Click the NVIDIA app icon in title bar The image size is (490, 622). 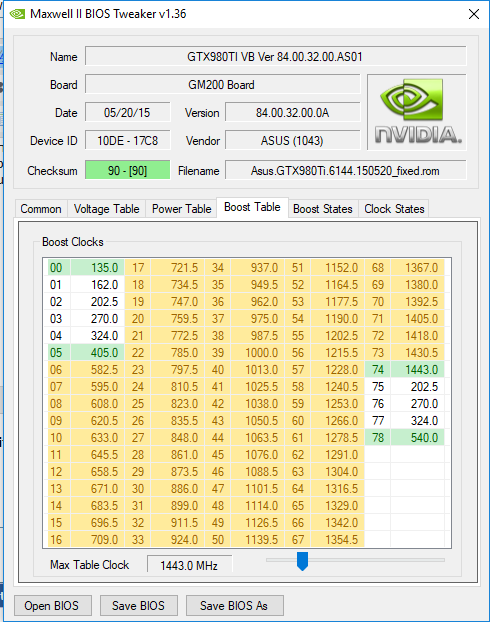[17, 14]
